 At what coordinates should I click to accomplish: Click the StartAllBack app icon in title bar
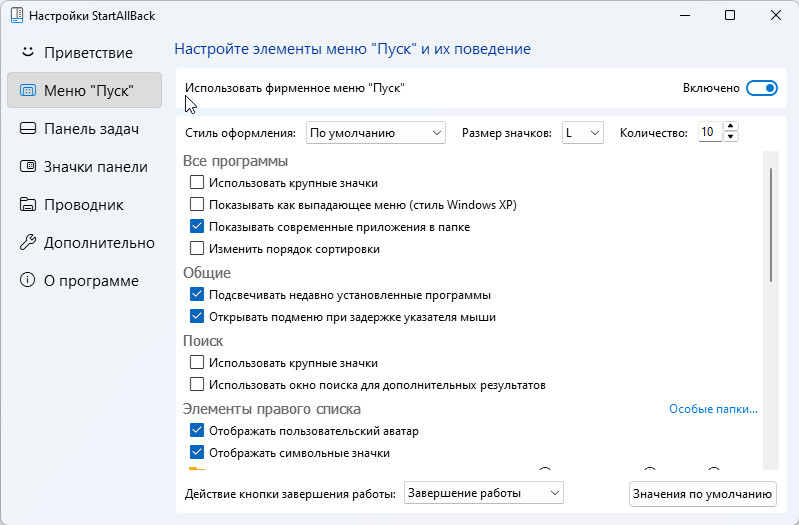coord(17,15)
